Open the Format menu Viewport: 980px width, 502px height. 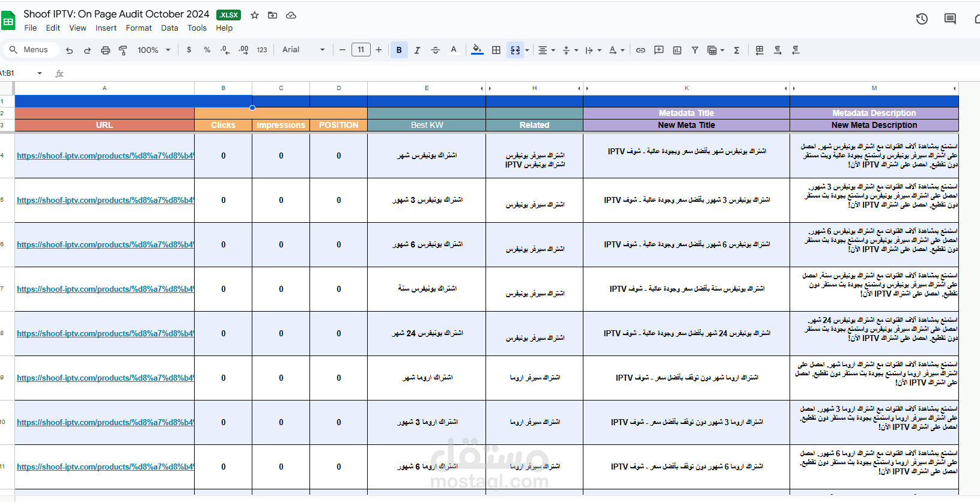click(x=139, y=28)
